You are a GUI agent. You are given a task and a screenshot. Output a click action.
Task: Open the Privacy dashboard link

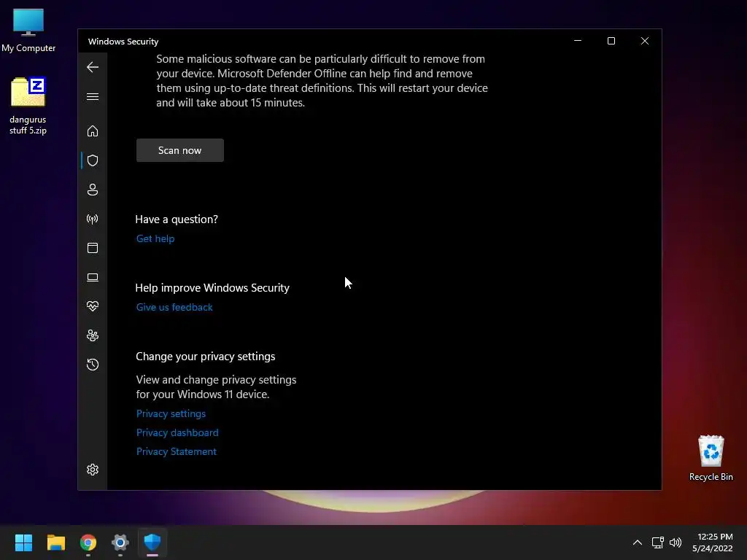point(177,432)
